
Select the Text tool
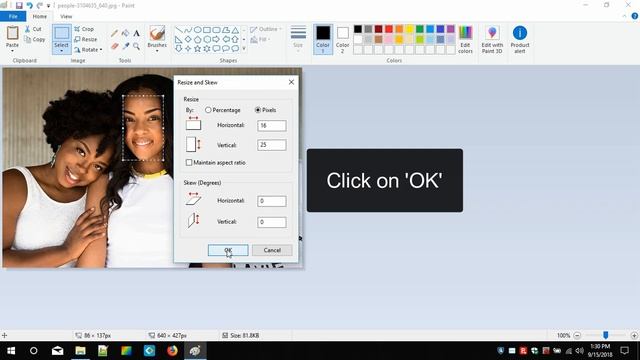[x=136, y=33]
